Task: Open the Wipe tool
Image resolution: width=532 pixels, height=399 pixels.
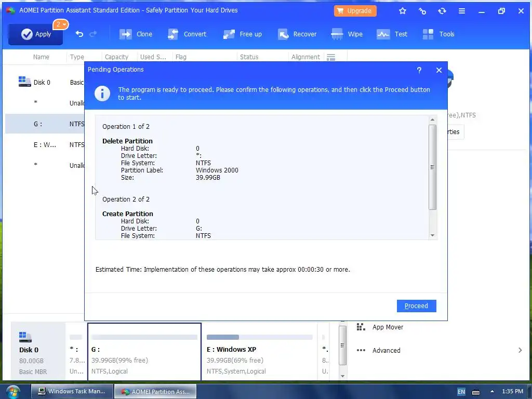Action: [347, 34]
